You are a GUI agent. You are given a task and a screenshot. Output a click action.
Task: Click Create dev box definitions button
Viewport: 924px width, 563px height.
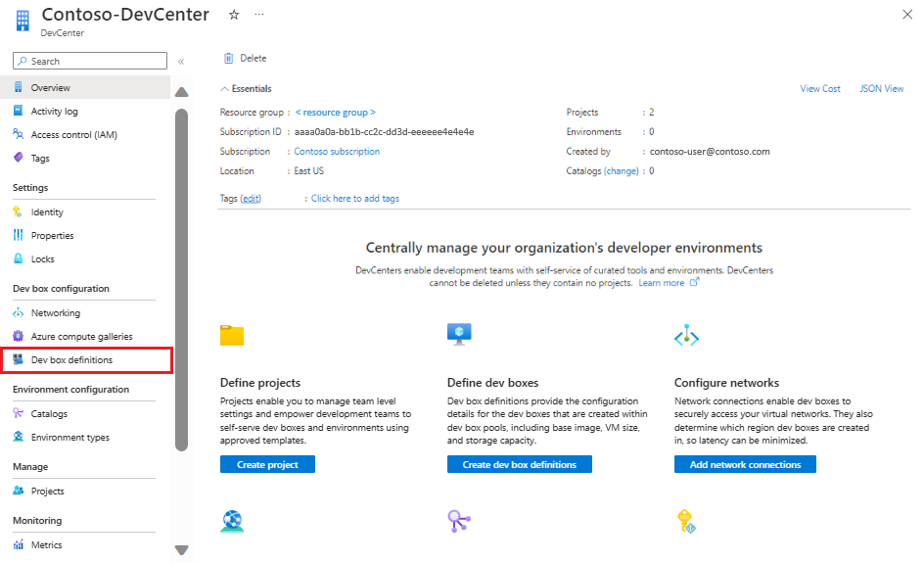click(x=519, y=464)
